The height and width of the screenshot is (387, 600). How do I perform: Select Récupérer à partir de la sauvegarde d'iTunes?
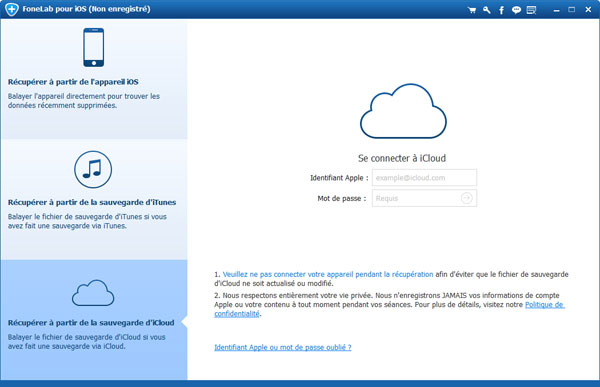click(x=92, y=202)
